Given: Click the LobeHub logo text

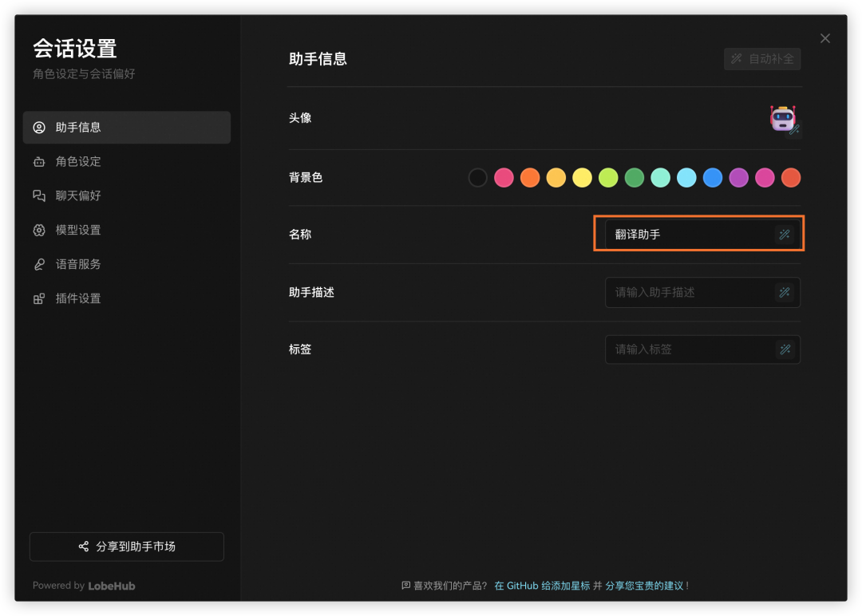Looking at the screenshot, I should (x=112, y=586).
